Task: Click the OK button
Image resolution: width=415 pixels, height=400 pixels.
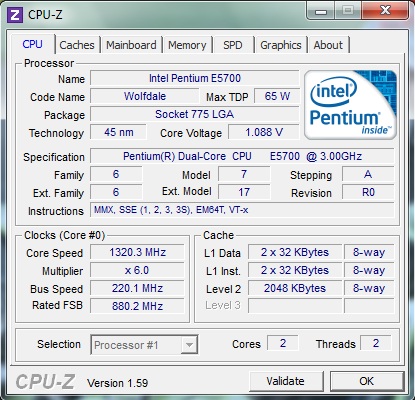Action: pyautogui.click(x=367, y=381)
